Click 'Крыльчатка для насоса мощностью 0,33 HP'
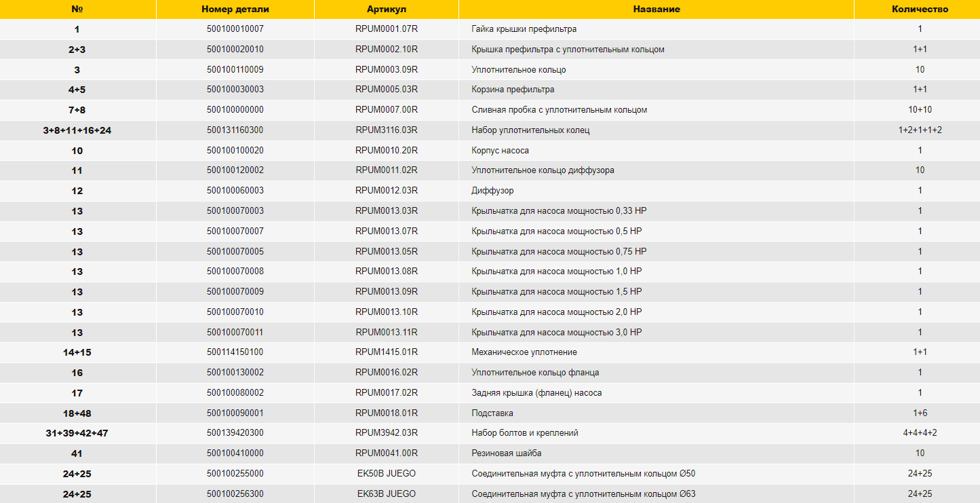The height and width of the screenshot is (503, 980). [x=559, y=211]
